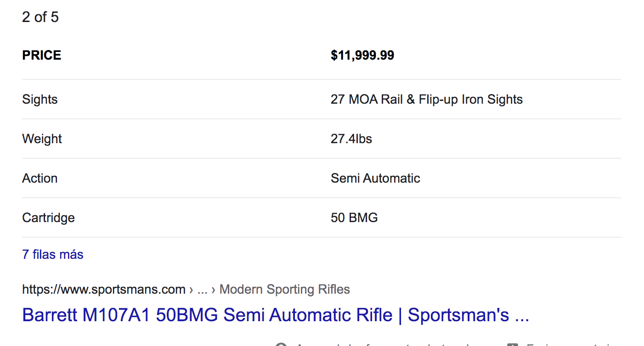This screenshot has height=346, width=644.
Task: Click the breadcrumb ellipsis after the URL
Action: point(202,290)
